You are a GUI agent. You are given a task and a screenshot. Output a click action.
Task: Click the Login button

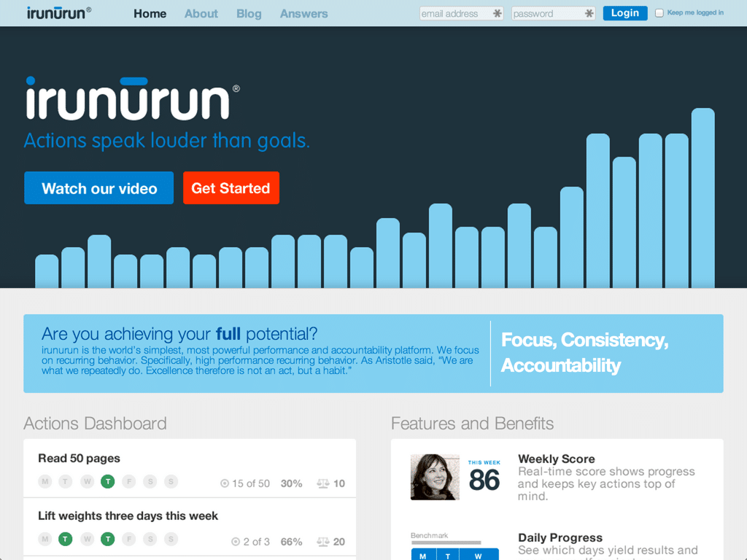624,13
